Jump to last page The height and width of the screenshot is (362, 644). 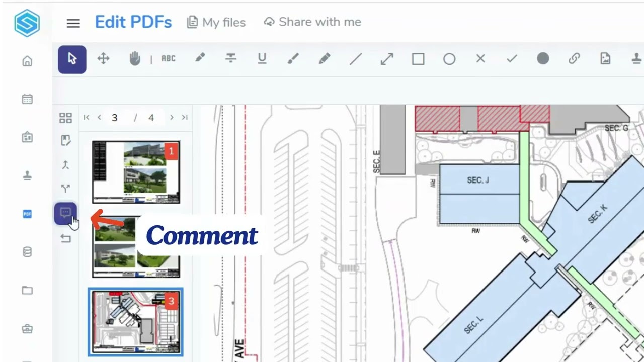[185, 118]
